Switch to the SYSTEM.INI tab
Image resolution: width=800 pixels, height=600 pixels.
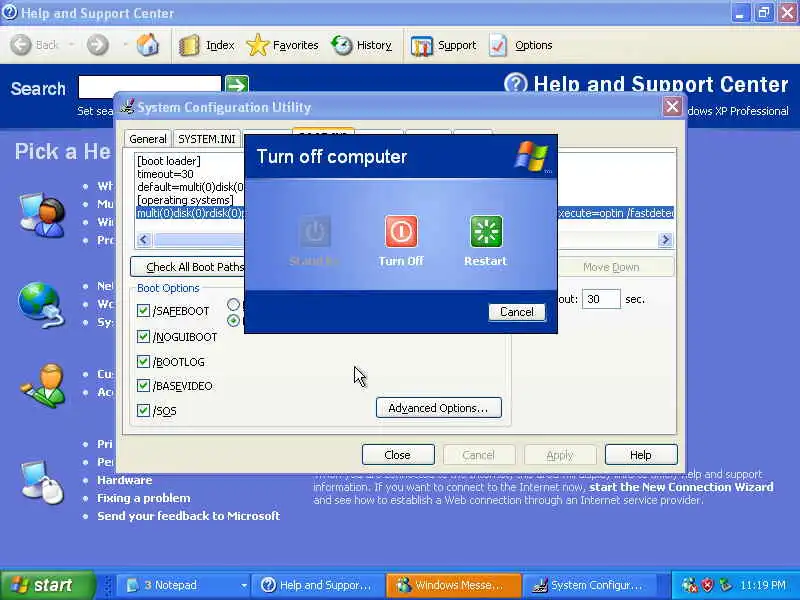coord(207,139)
